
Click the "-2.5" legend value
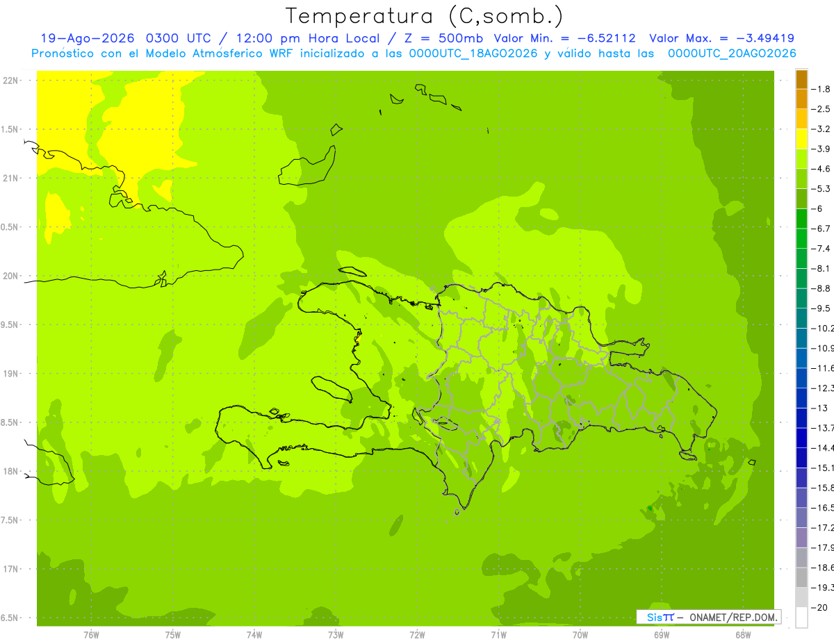821,109
